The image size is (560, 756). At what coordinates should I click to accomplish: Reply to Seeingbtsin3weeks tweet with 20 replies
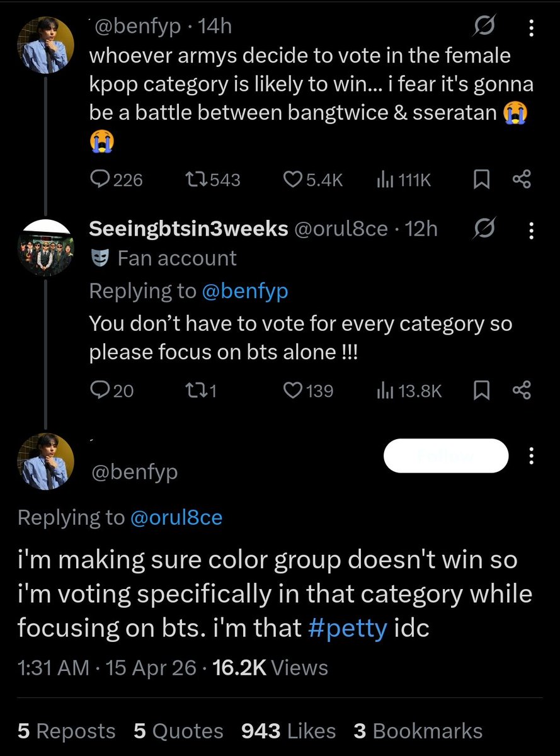[101, 391]
